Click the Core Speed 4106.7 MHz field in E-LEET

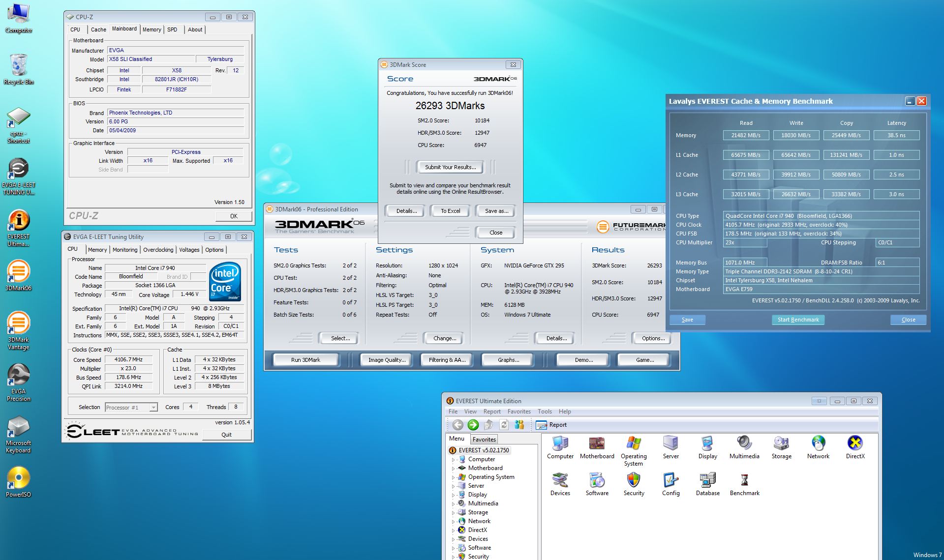tap(128, 359)
